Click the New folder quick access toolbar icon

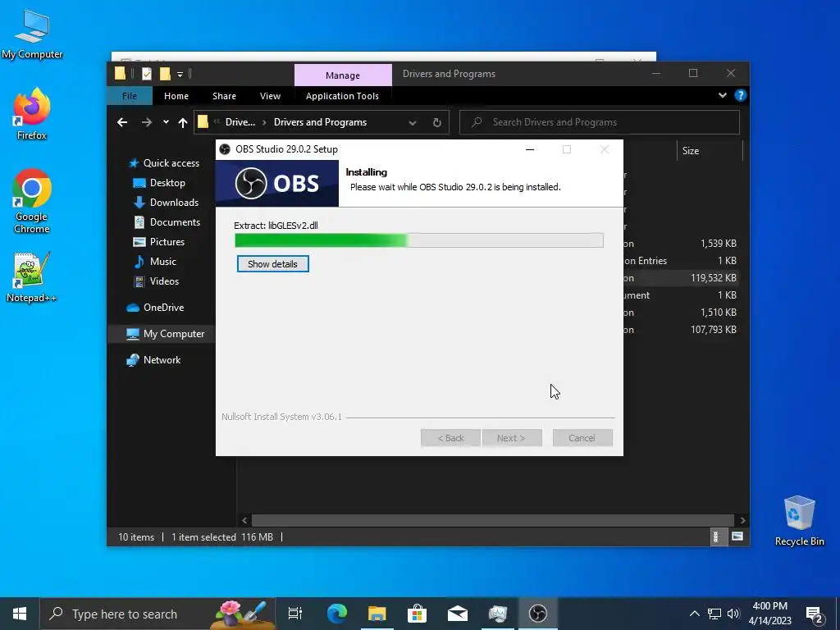pos(165,73)
